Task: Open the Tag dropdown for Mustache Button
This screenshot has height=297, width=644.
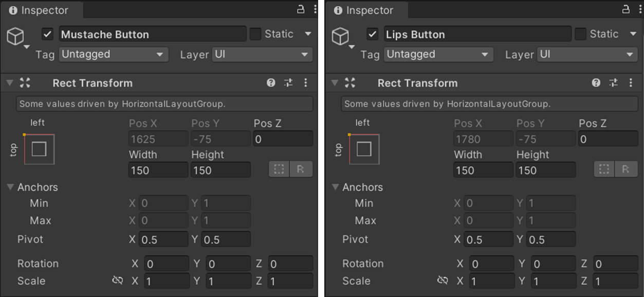Action: tap(114, 55)
